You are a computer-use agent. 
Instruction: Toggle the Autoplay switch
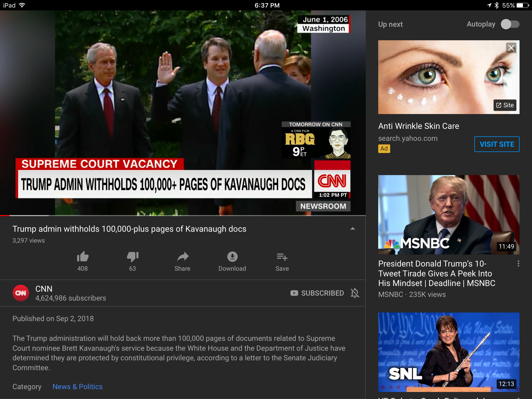point(510,24)
